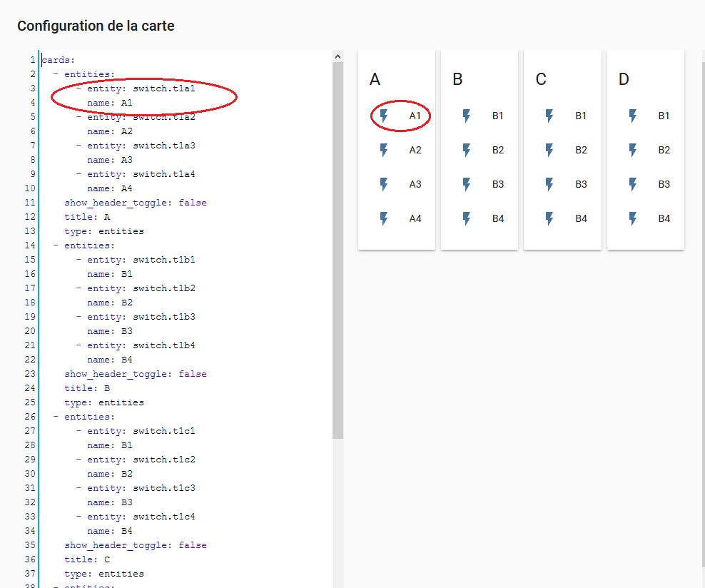Open entity details for A1 label
The image size is (705, 588).
point(415,116)
